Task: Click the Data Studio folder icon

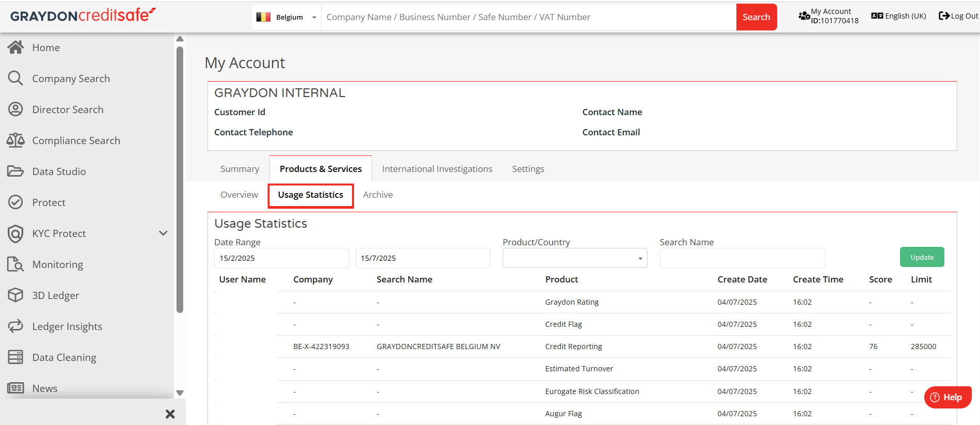Action: pyautogui.click(x=15, y=171)
